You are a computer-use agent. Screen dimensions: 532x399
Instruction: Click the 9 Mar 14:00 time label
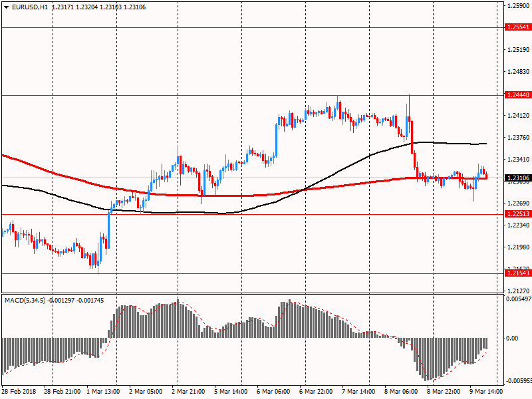point(486,392)
